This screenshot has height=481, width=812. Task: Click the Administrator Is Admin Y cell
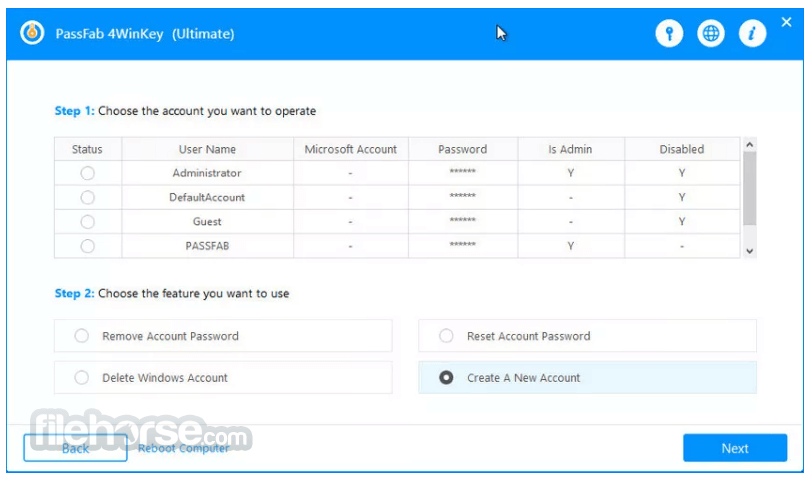570,173
